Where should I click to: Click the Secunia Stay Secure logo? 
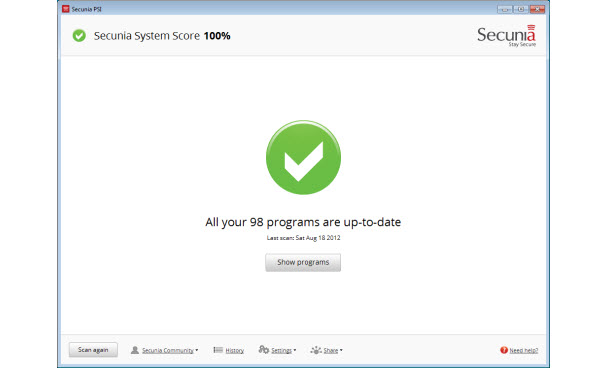coord(506,36)
